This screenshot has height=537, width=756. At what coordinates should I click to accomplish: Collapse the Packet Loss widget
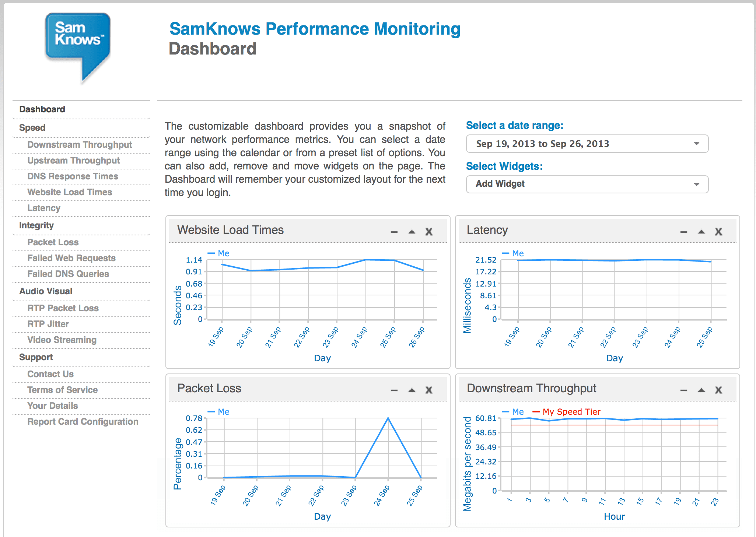pyautogui.click(x=394, y=390)
